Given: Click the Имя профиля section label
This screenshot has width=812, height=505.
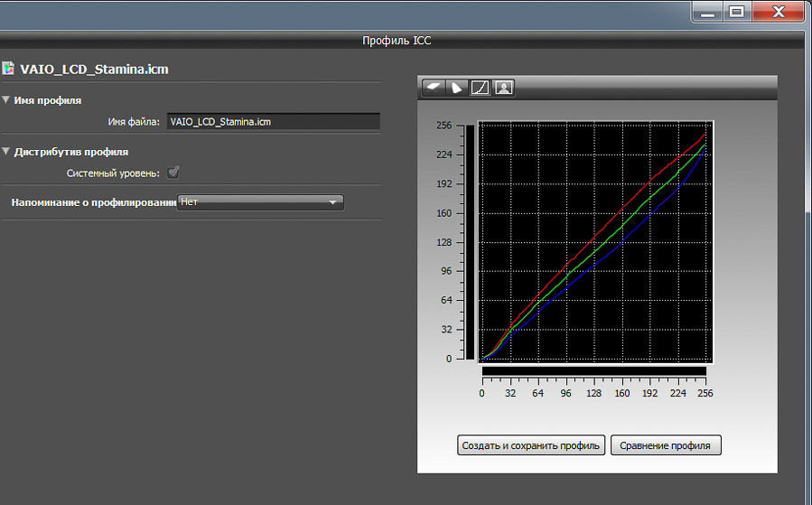Looking at the screenshot, I should [x=48, y=100].
